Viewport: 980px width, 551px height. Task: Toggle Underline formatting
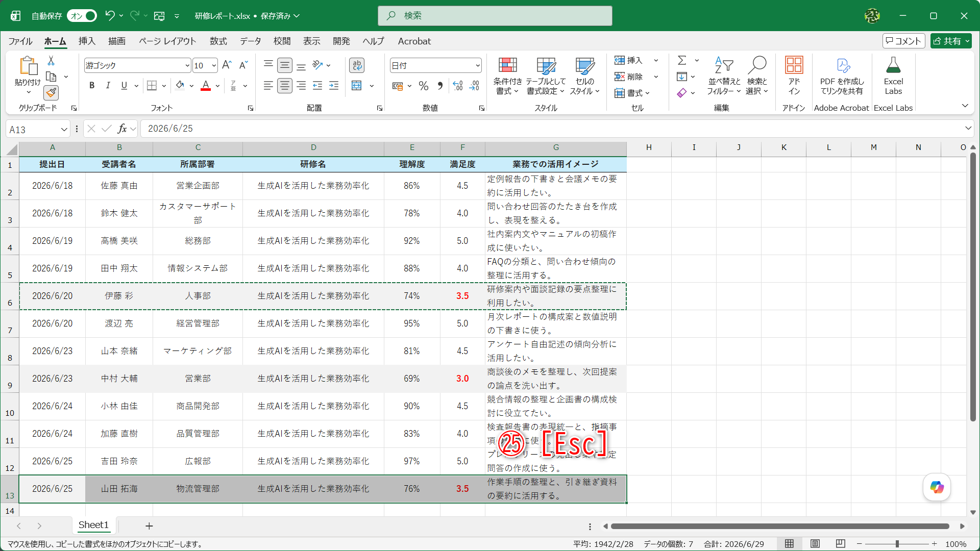click(124, 85)
